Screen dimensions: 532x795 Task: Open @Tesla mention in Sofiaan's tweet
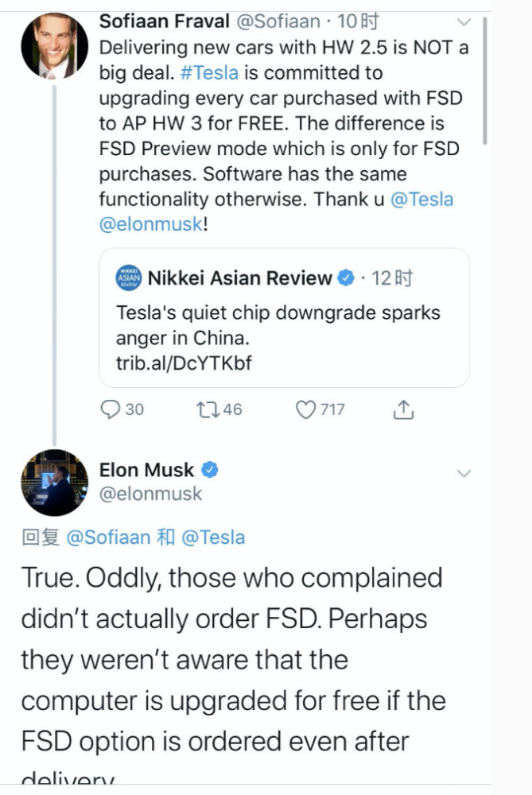pyautogui.click(x=421, y=200)
